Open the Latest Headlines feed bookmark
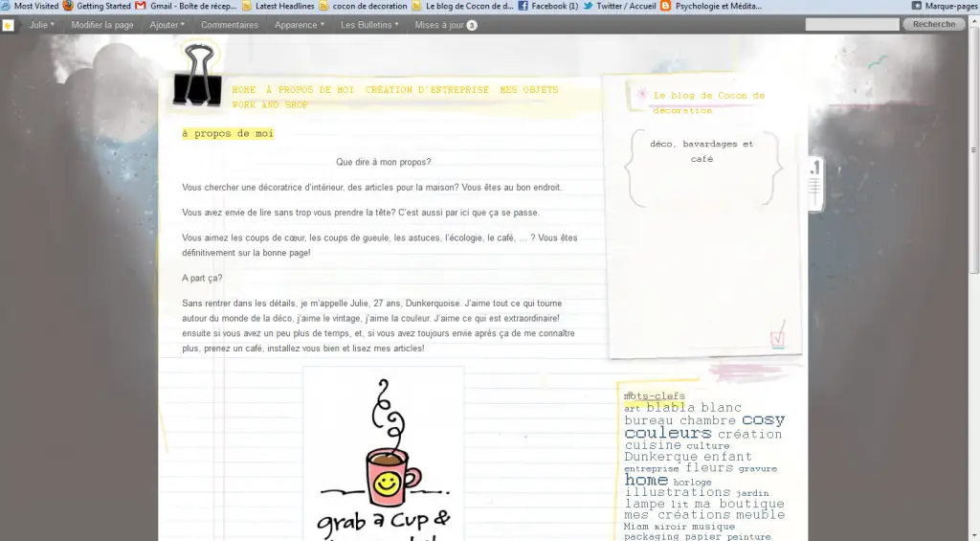The height and width of the screenshot is (541, 980). [x=279, y=6]
